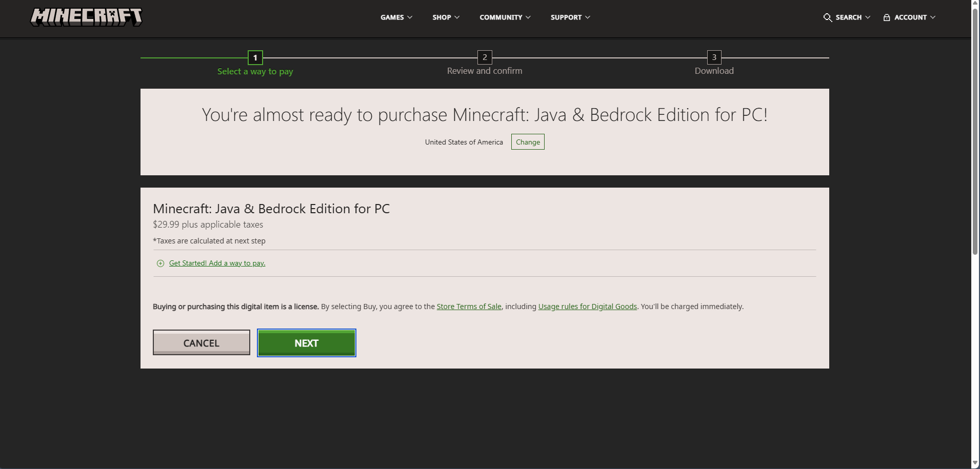Click the account lock icon
Viewport: 980px width, 469px height.
pyautogui.click(x=886, y=17)
